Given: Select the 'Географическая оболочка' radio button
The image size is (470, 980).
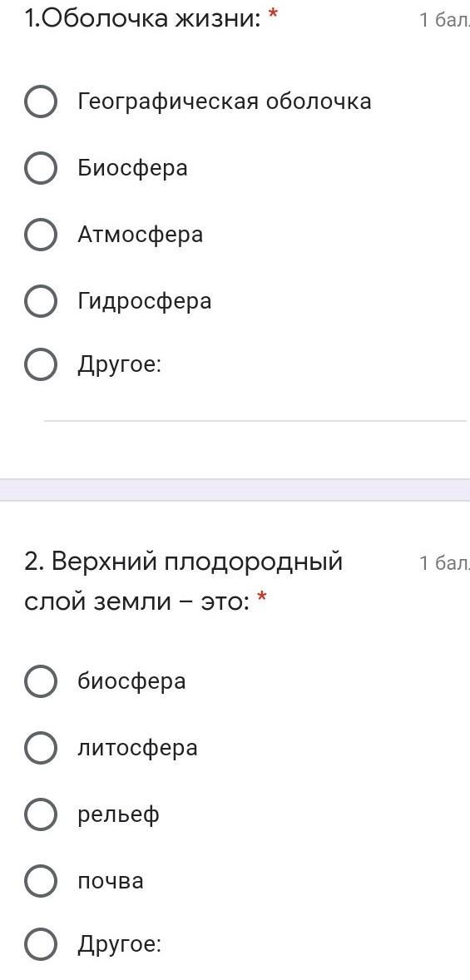Looking at the screenshot, I should pyautogui.click(x=41, y=101).
